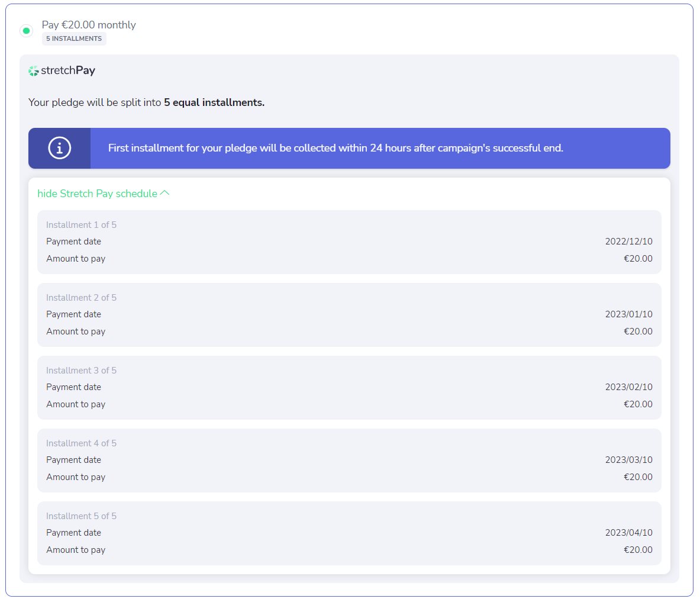Screen dimensions: 700x602
Task: Click the Installment 3 of 5 heading
Action: [81, 370]
